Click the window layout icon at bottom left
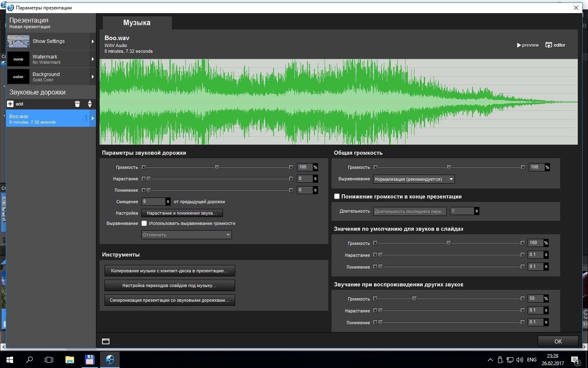Viewport: 588px width, 368px height. click(x=106, y=341)
